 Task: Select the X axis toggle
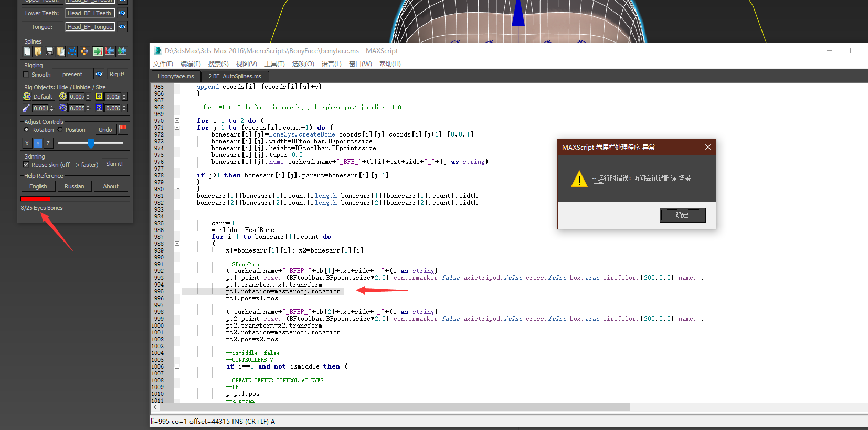(27, 143)
